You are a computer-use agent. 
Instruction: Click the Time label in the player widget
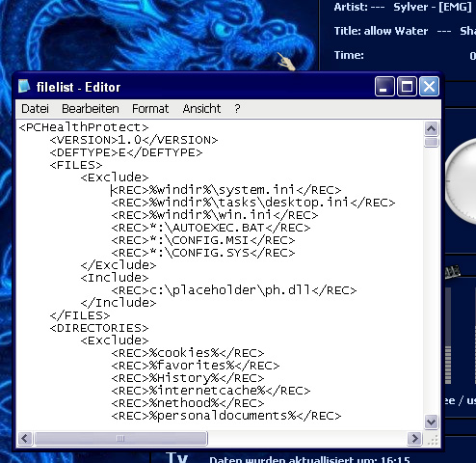coord(349,55)
